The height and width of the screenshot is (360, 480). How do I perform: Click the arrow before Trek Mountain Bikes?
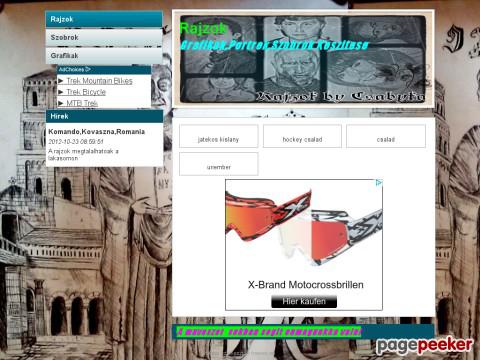(61, 81)
